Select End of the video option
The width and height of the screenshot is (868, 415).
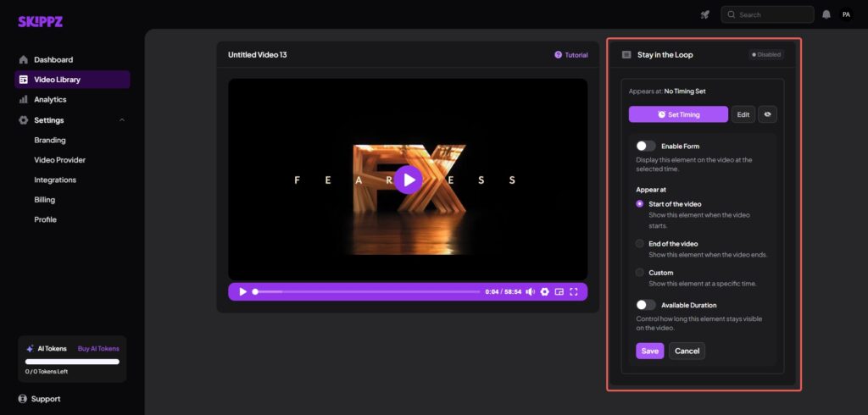[x=640, y=243]
